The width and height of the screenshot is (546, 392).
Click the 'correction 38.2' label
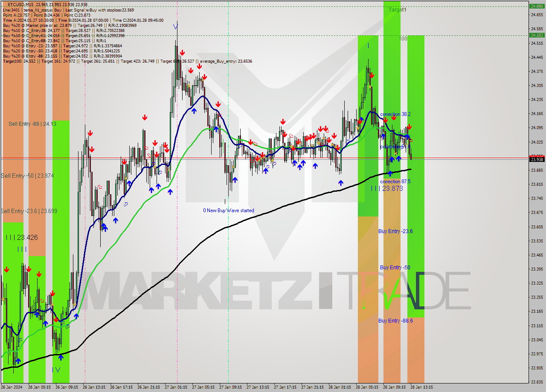(395, 114)
